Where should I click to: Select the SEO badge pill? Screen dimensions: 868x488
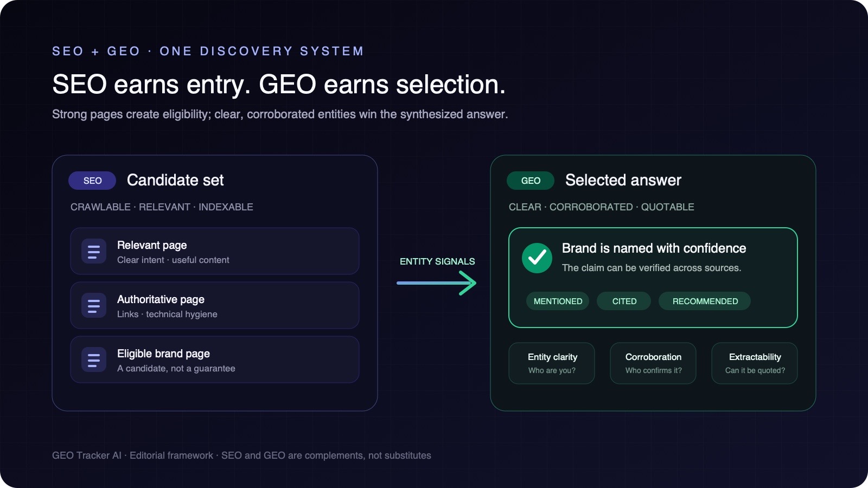[92, 181]
